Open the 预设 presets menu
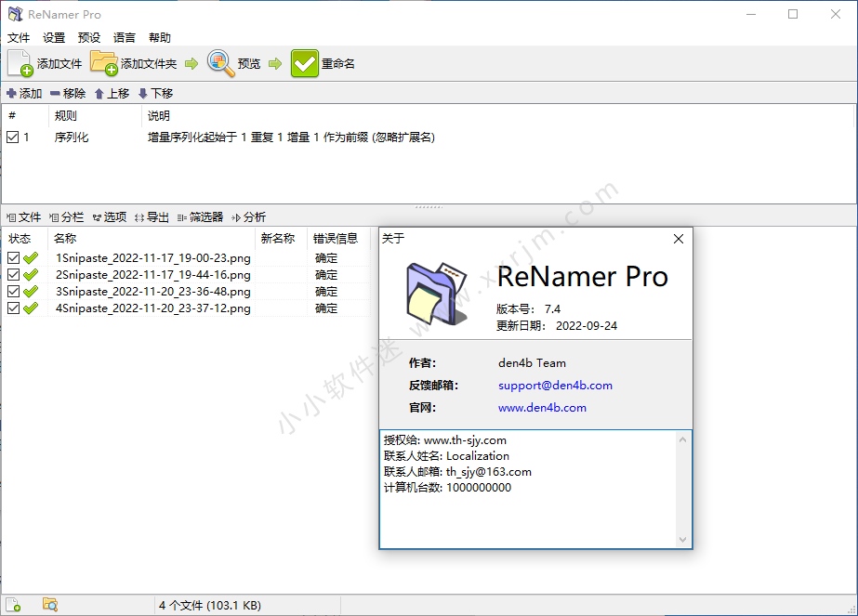The image size is (858, 616). click(x=89, y=38)
